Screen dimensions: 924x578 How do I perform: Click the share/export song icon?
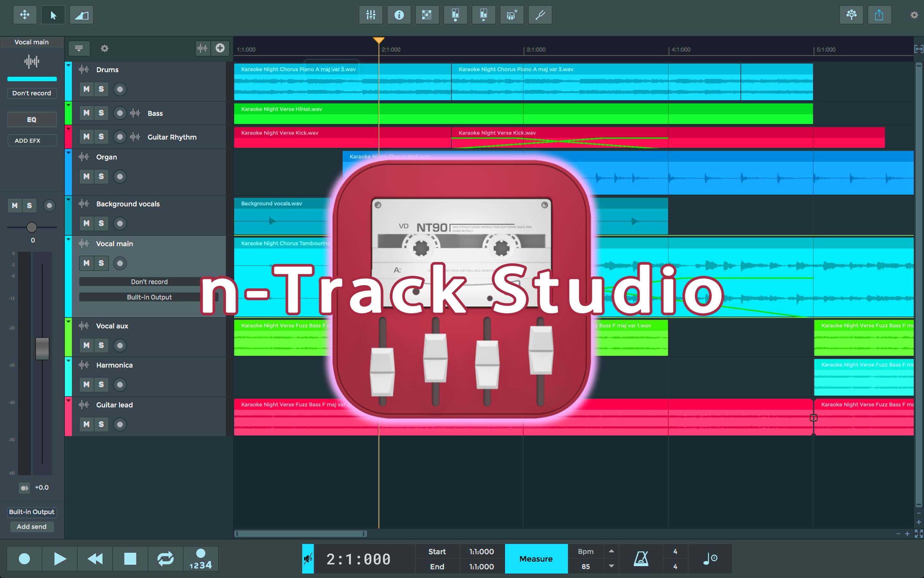click(x=879, y=15)
